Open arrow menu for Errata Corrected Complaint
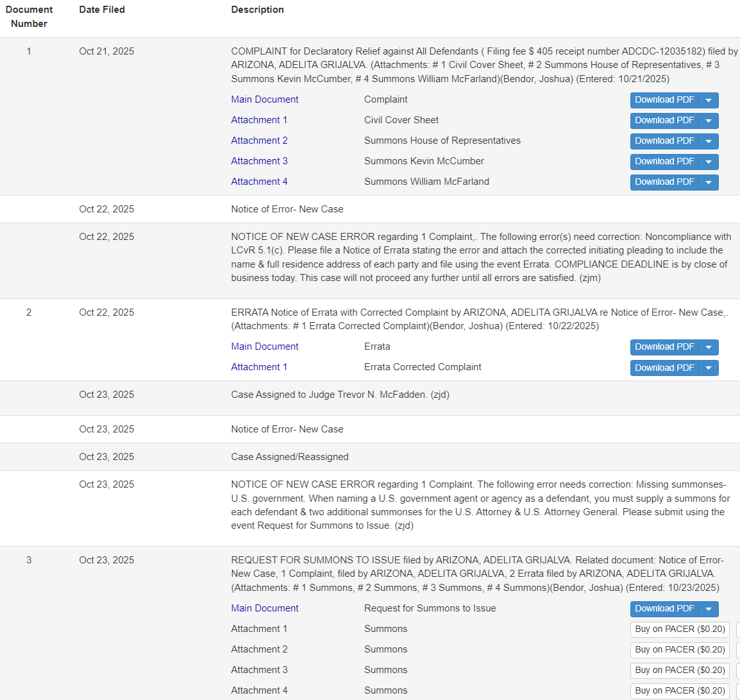The image size is (740, 700). tap(709, 368)
